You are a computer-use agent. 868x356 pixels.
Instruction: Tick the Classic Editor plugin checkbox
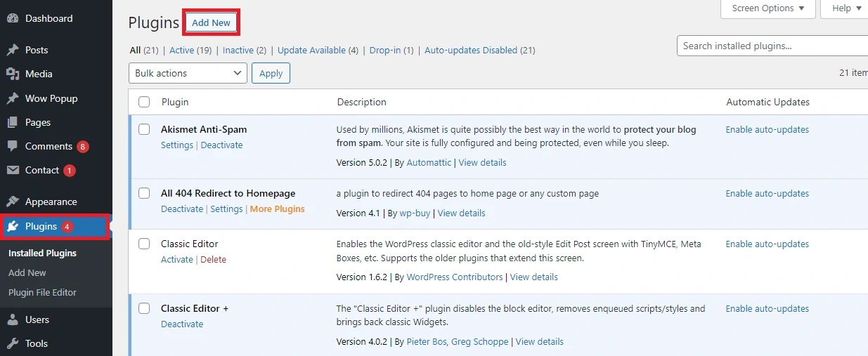coord(144,244)
